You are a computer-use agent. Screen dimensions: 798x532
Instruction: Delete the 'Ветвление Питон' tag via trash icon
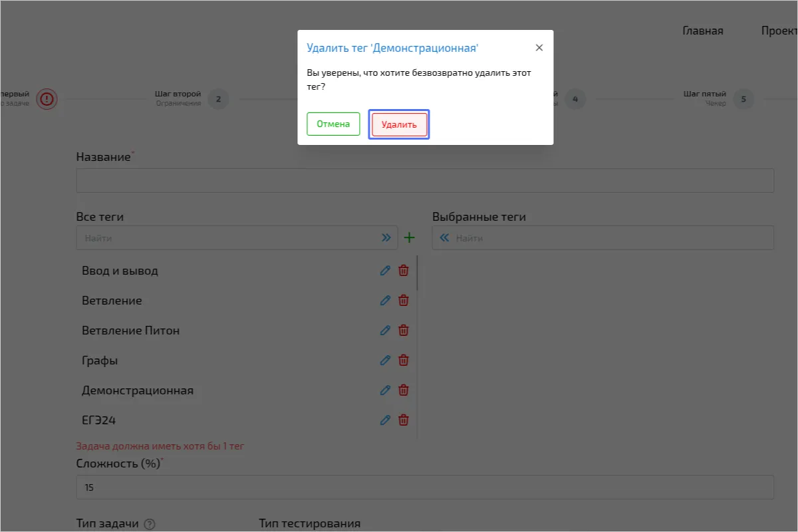pos(403,330)
